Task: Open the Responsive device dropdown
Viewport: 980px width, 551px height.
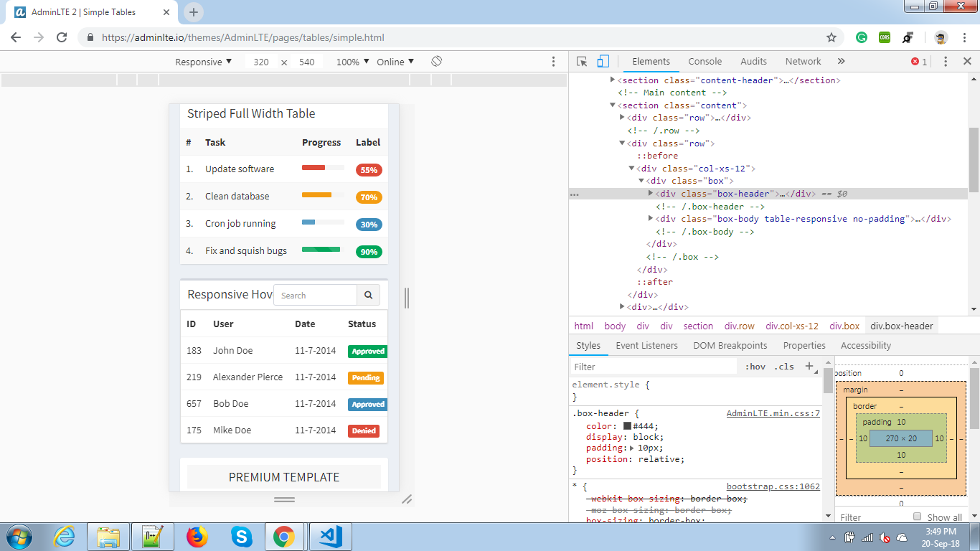Action: click(203, 62)
